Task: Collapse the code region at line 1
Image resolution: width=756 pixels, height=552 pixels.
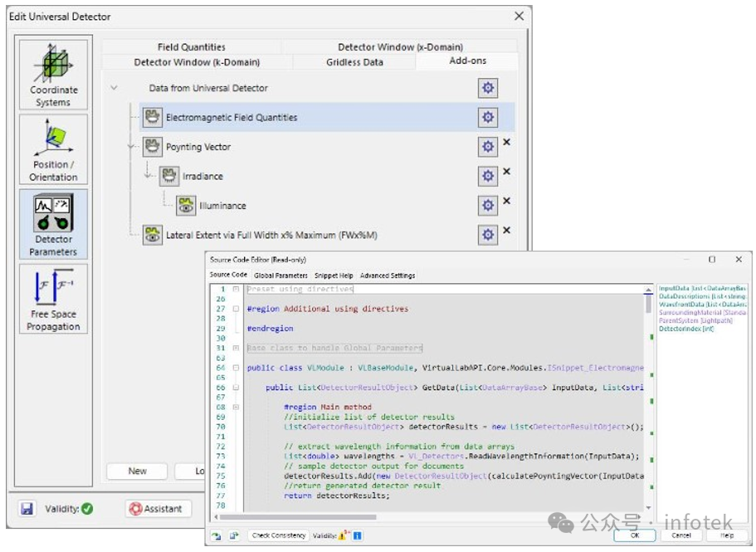Action: tap(236, 289)
